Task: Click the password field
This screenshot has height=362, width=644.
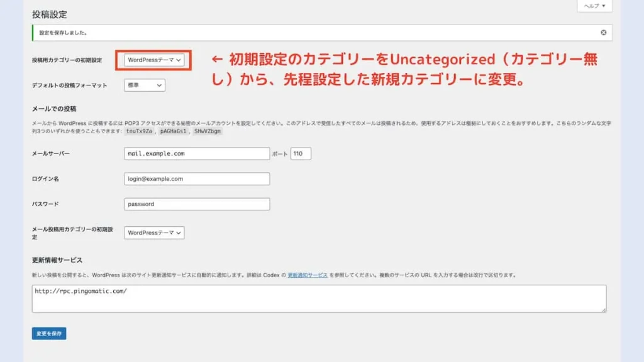Action: [x=197, y=204]
